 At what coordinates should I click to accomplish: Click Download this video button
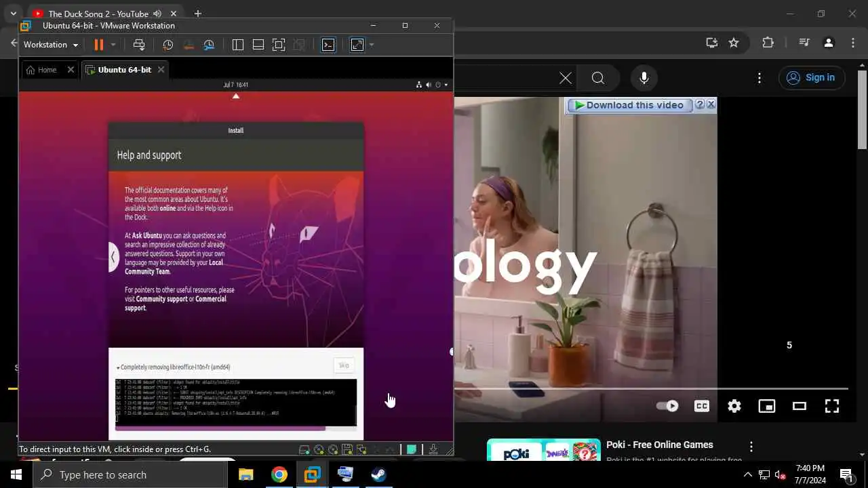[x=629, y=105]
